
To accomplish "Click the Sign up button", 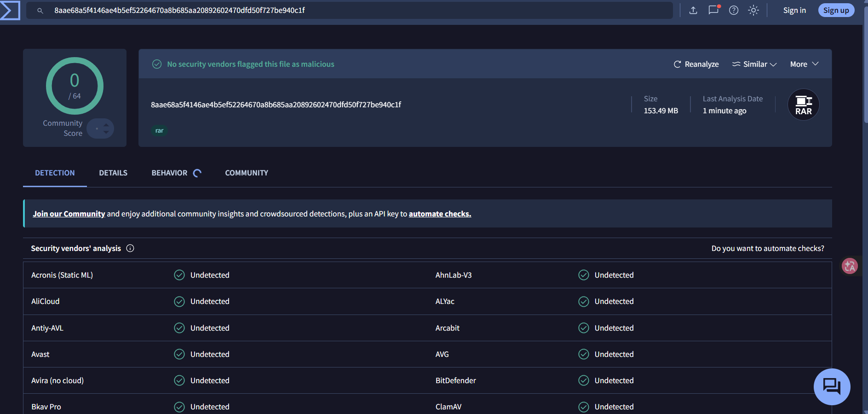I will tap(836, 10).
